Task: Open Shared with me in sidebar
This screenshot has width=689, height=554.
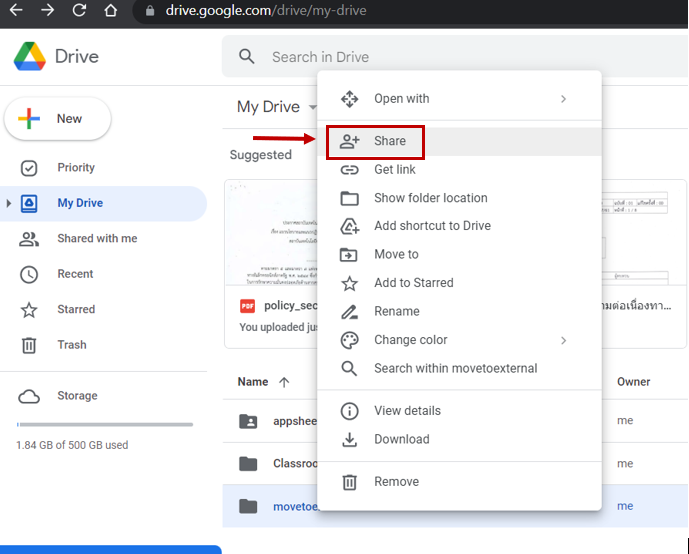Action: (x=97, y=239)
